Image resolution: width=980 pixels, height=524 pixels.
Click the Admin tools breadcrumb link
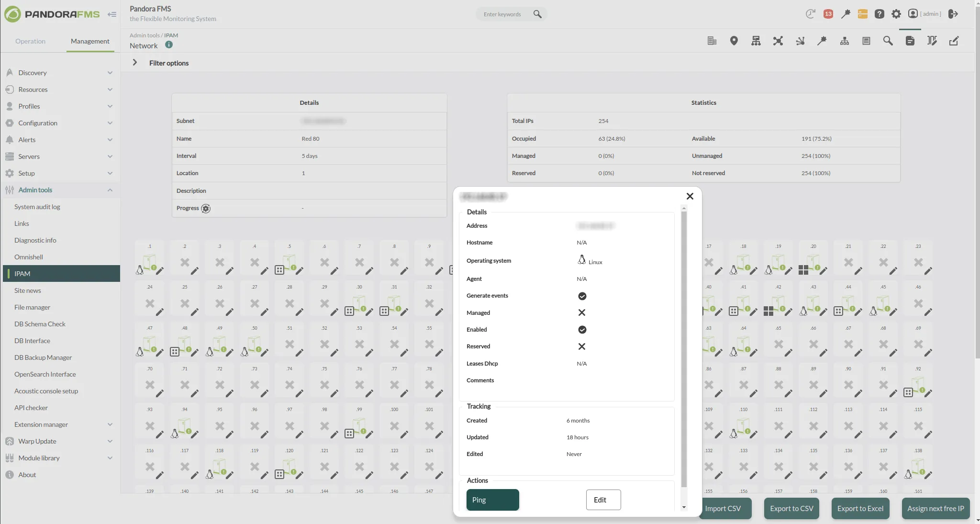(x=145, y=35)
